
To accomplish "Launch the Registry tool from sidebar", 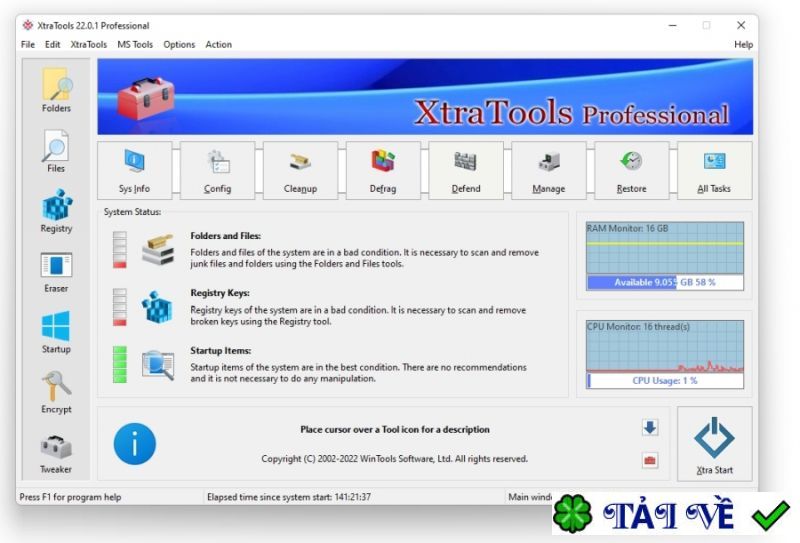I will [56, 211].
